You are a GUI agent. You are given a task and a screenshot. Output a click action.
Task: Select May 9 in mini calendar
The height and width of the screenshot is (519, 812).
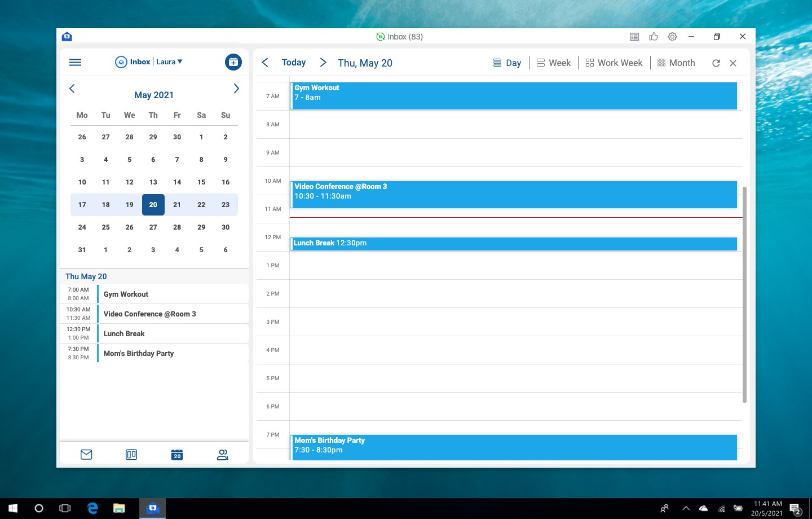[x=226, y=160]
